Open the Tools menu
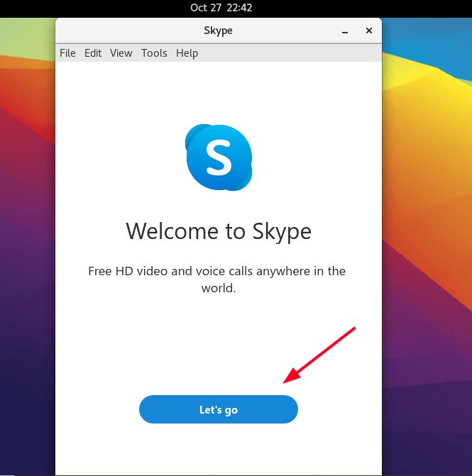Viewport: 472px width, 476px height. pos(154,53)
